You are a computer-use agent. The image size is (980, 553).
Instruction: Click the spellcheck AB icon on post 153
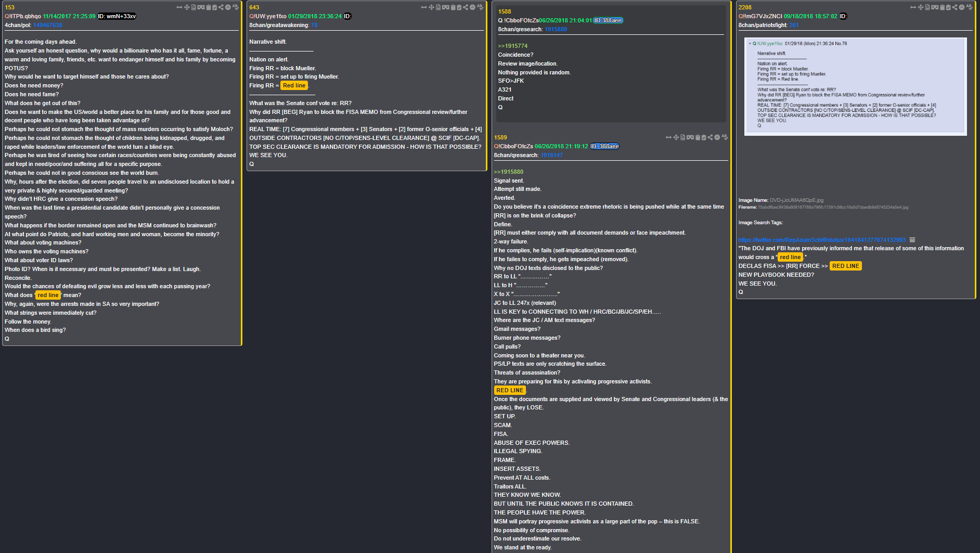click(236, 7)
